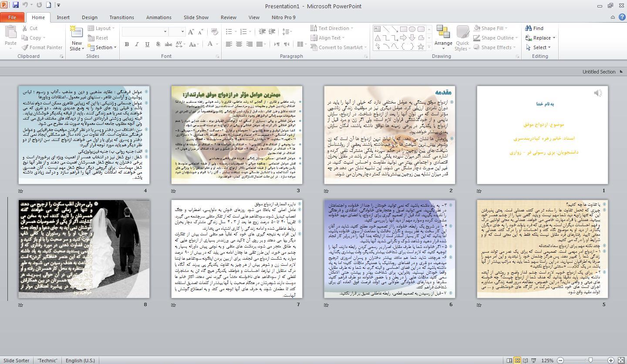Click the Paste icon in Clipboard group

click(10, 33)
